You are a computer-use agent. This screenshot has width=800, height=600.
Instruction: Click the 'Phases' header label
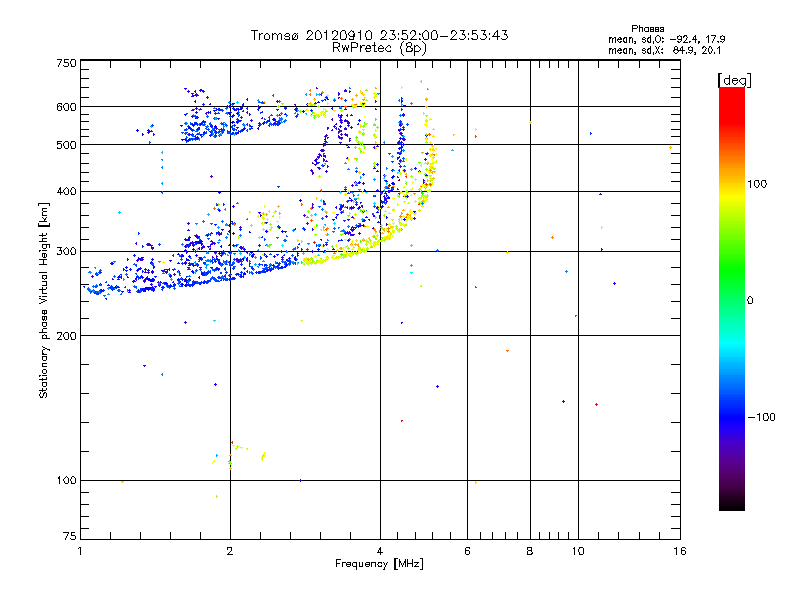[x=647, y=29]
